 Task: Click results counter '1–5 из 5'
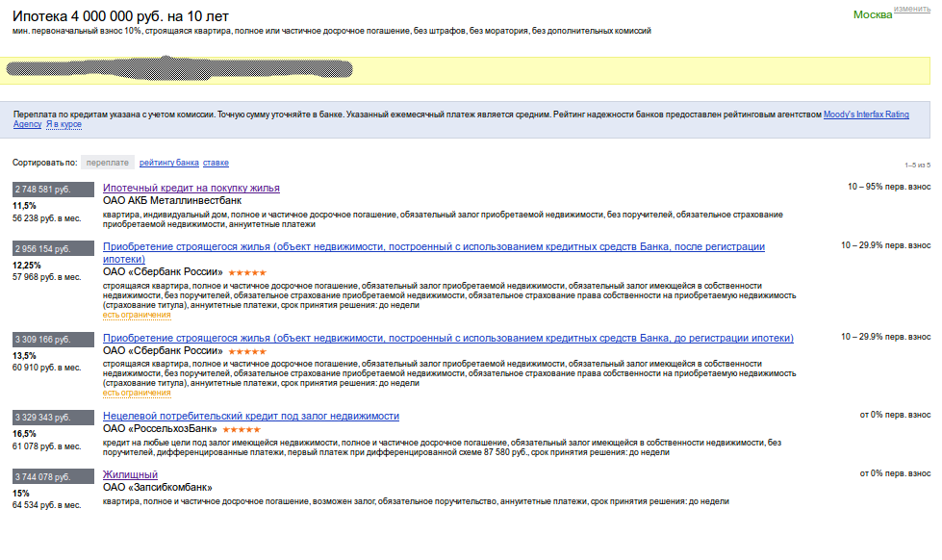(x=917, y=165)
